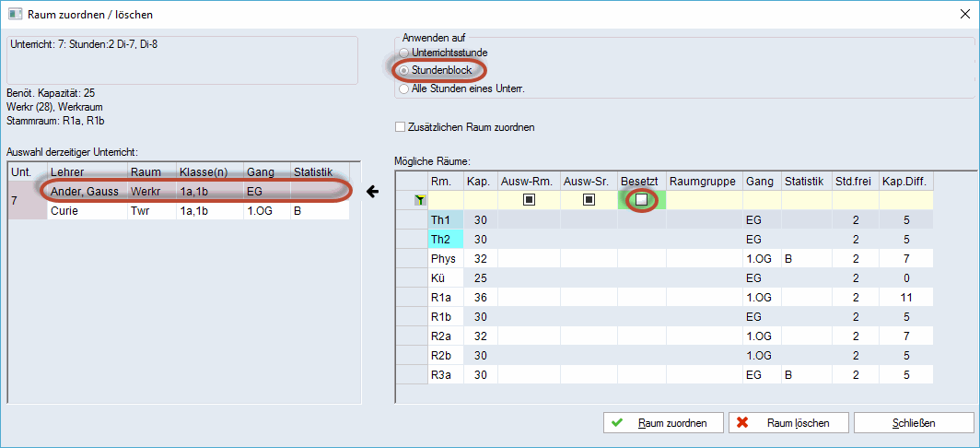Screen dimensions: 980x448
Task: Click Statistik B in the Phys row
Action: (x=807, y=258)
